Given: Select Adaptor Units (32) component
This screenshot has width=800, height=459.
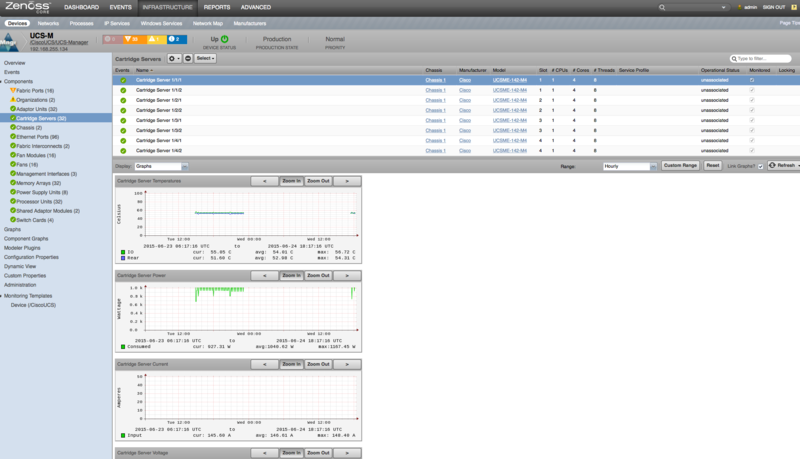Looking at the screenshot, I should [x=36, y=109].
